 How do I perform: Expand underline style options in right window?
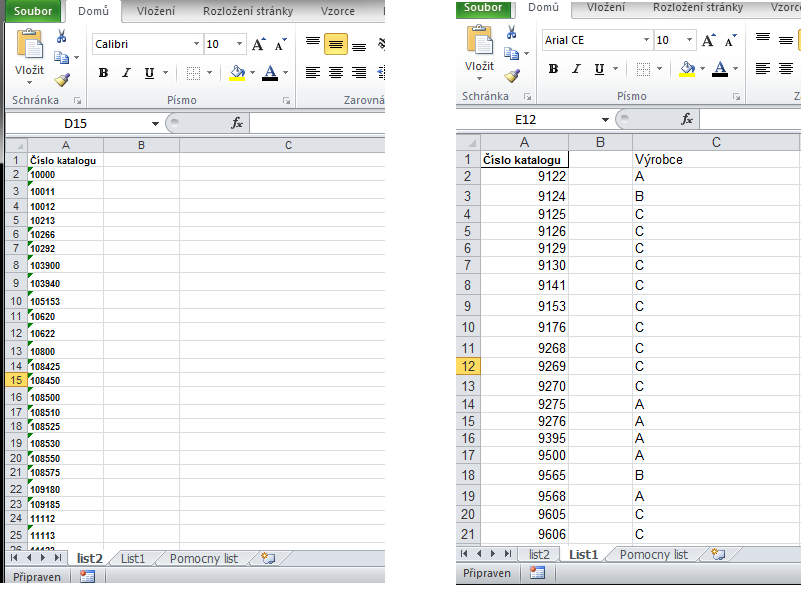(x=615, y=69)
